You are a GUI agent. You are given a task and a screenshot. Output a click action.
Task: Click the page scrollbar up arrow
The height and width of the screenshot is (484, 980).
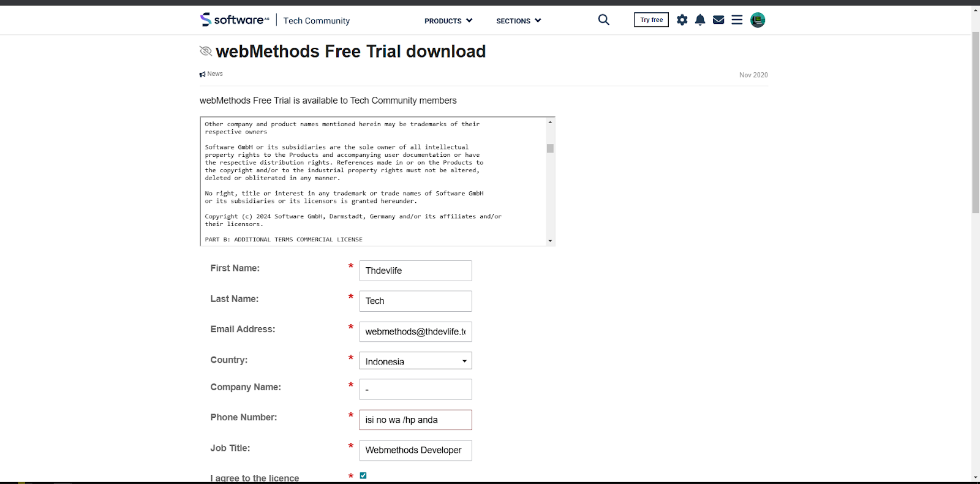(976, 10)
